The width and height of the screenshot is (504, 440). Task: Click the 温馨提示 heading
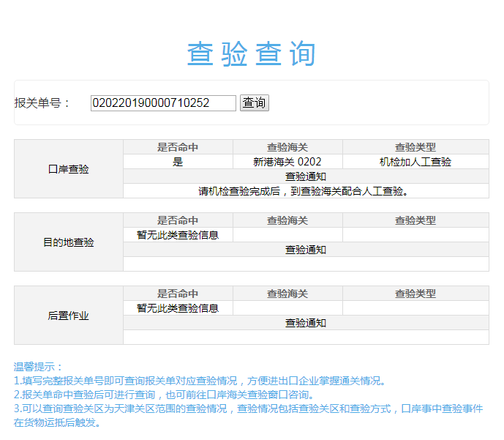pyautogui.click(x=37, y=367)
